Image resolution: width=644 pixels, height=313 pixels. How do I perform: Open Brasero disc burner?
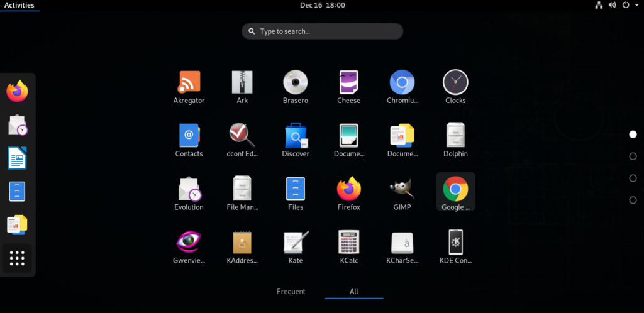point(296,87)
